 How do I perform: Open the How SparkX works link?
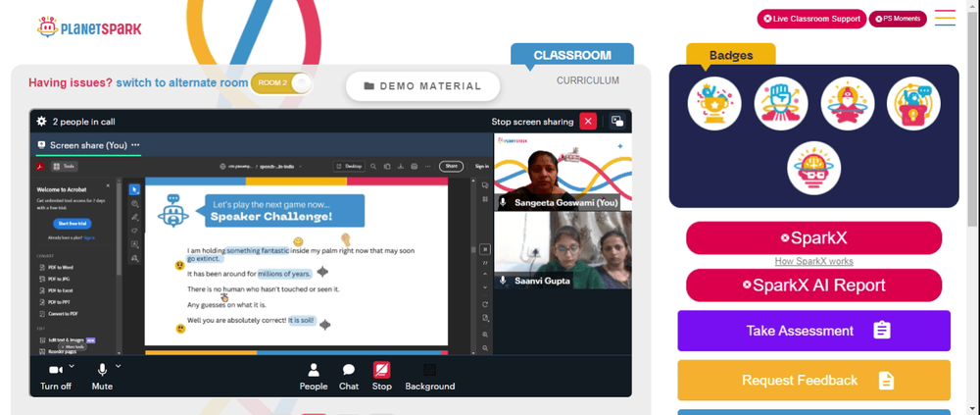[813, 261]
